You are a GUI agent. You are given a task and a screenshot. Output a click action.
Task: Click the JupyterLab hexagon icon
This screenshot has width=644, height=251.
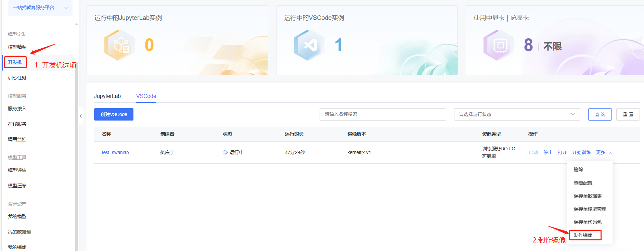pos(119,45)
